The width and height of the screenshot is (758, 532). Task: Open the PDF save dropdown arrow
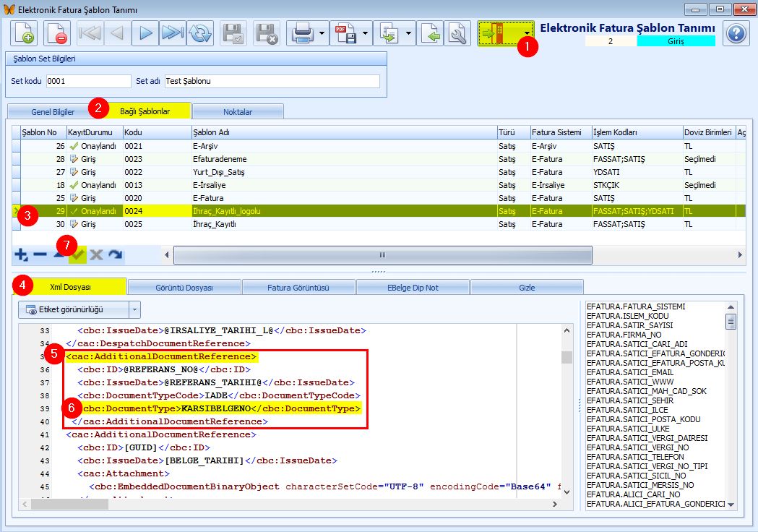(x=366, y=33)
